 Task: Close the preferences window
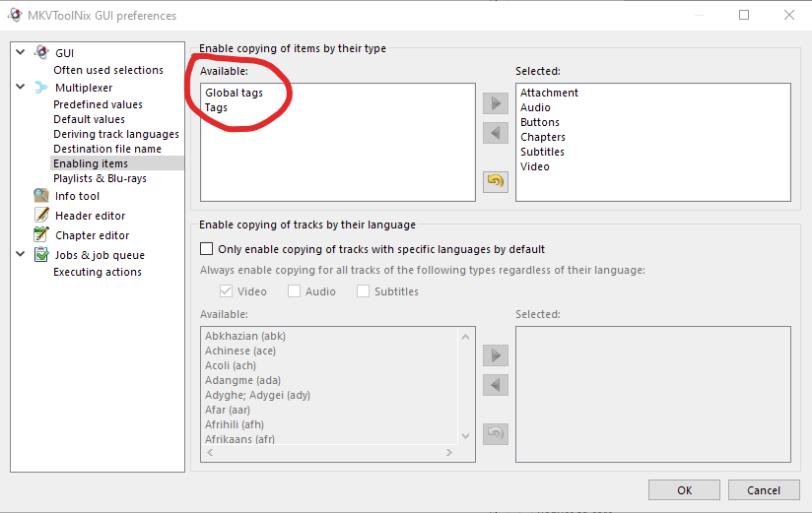pyautogui.click(x=789, y=15)
